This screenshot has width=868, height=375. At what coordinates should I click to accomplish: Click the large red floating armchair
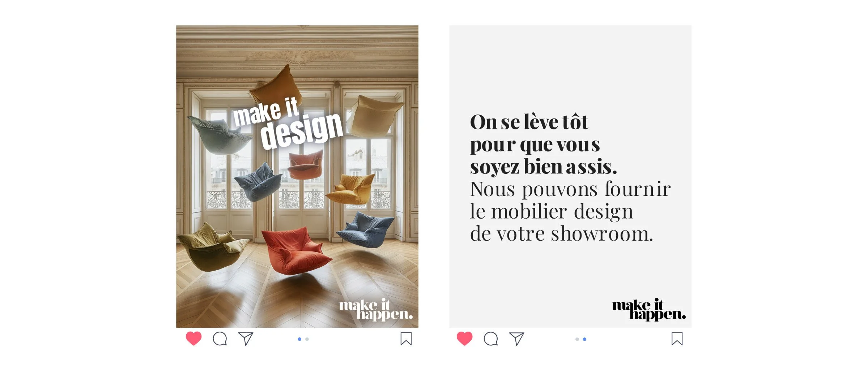click(295, 251)
